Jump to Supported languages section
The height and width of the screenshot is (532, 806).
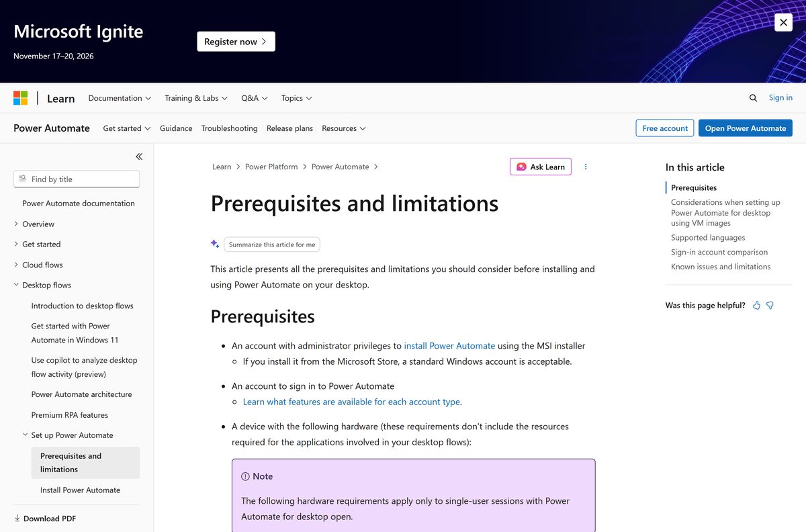[708, 238]
